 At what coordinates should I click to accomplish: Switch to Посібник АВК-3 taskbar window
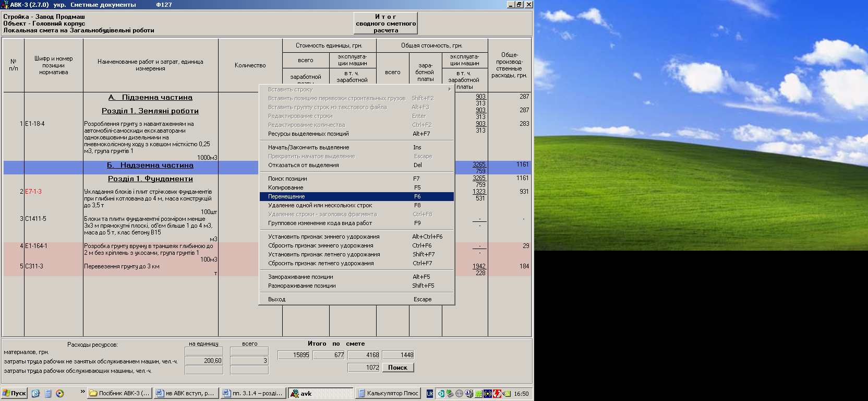coord(119,393)
